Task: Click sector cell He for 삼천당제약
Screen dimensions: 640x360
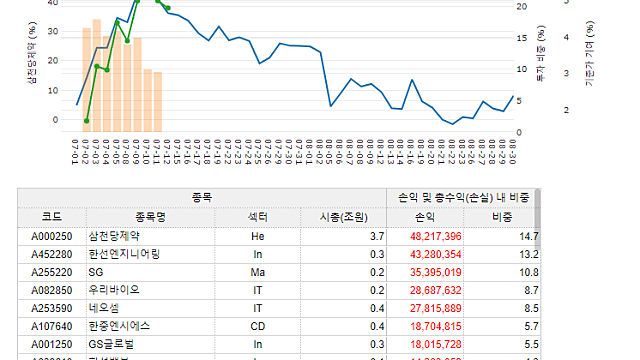Action: (258, 236)
